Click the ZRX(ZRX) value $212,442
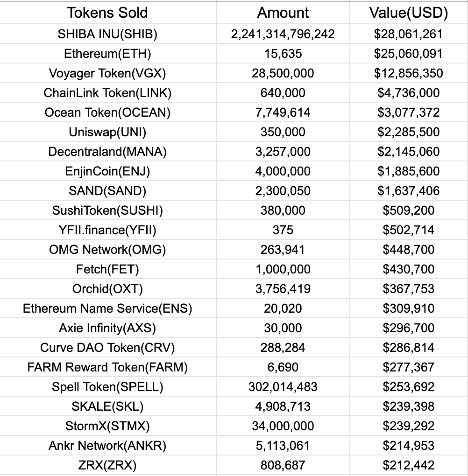 [x=409, y=465]
